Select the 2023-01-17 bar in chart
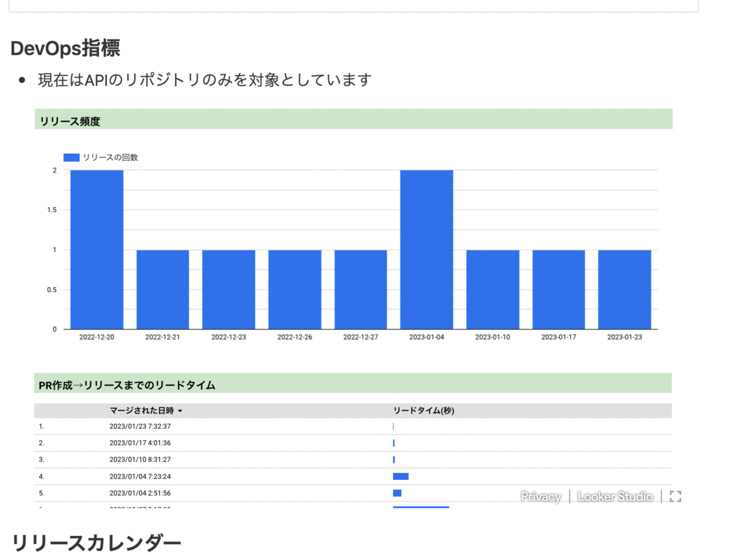 tap(558, 289)
